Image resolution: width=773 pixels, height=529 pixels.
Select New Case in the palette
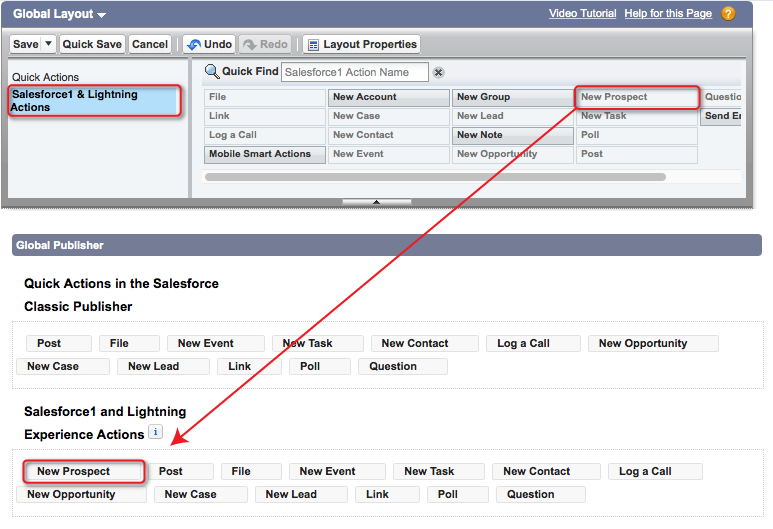[x=389, y=116]
